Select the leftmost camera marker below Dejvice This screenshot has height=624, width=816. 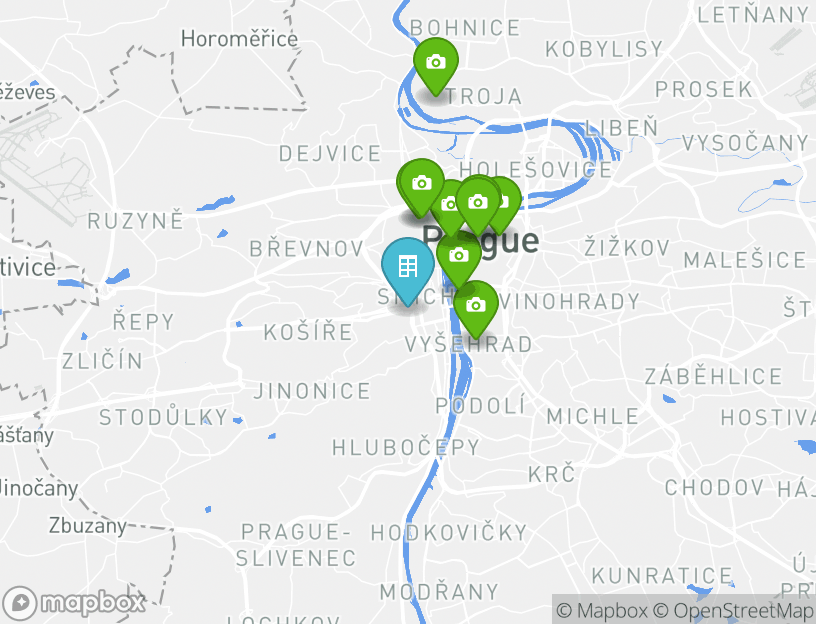(421, 186)
